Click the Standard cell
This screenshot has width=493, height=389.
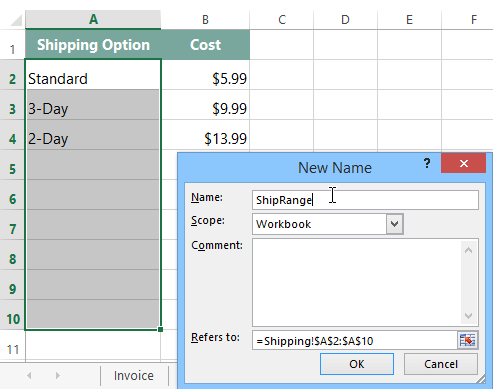coord(93,75)
